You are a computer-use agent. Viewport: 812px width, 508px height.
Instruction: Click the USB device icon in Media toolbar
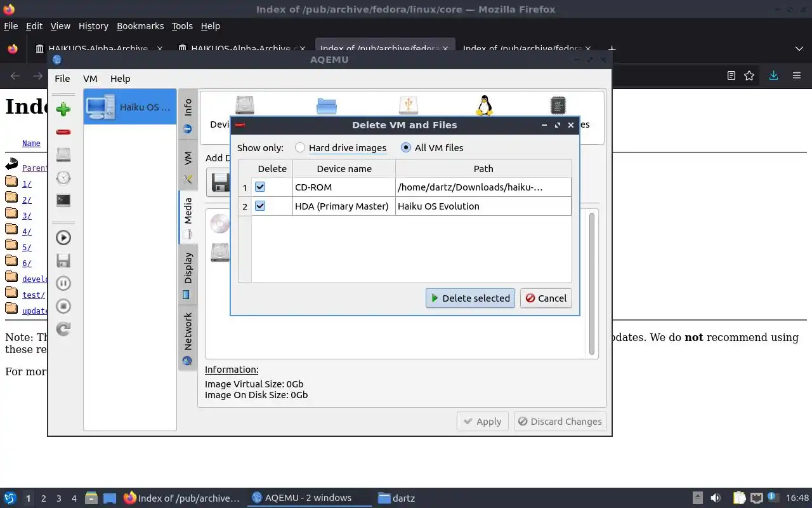pos(408,105)
